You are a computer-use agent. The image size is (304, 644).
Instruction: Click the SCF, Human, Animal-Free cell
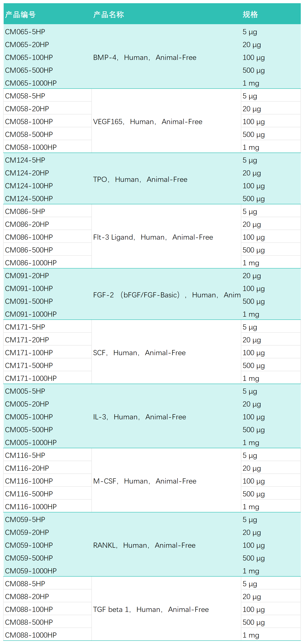click(x=139, y=353)
